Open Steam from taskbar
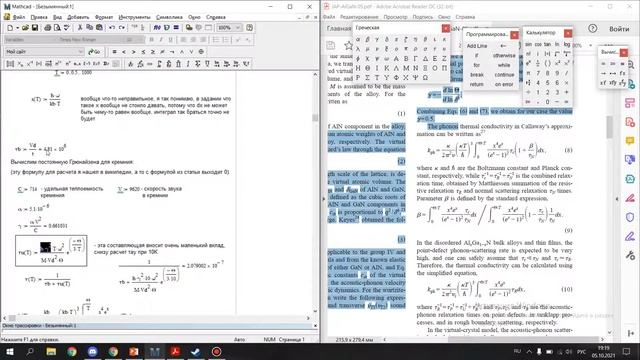 click(x=196, y=351)
